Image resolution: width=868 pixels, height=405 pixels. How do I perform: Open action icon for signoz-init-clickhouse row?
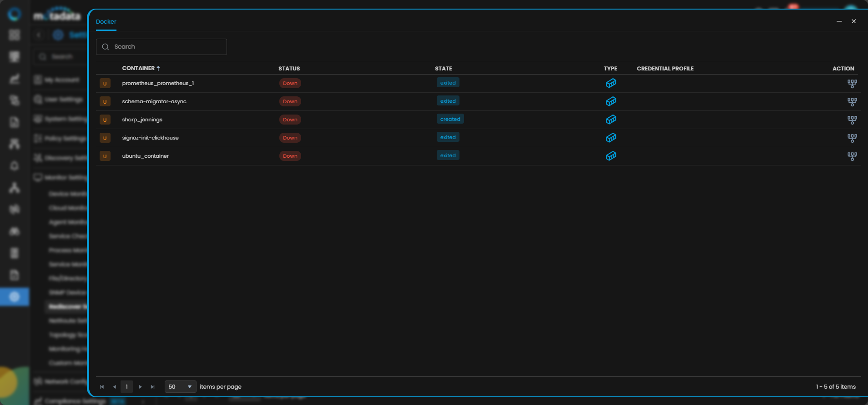coord(852,138)
